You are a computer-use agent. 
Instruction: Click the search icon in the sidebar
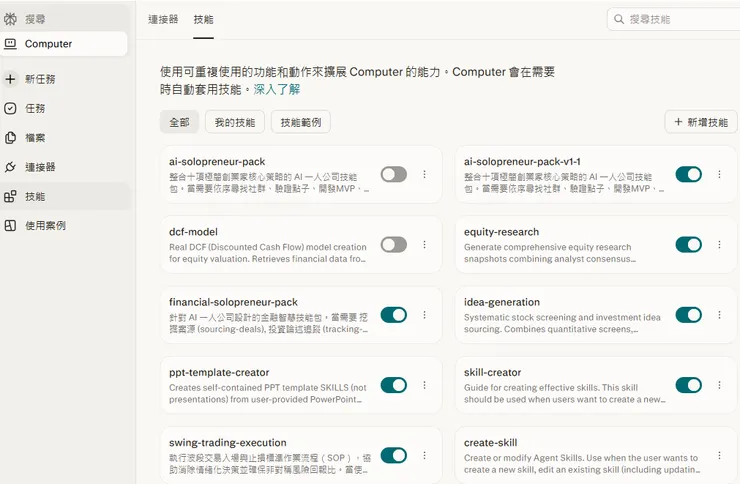[10, 19]
